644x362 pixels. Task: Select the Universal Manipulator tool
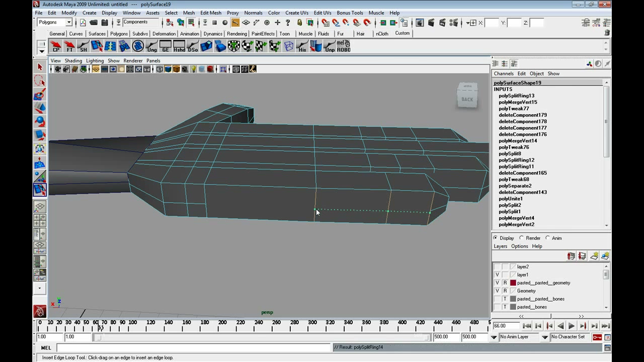click(40, 149)
